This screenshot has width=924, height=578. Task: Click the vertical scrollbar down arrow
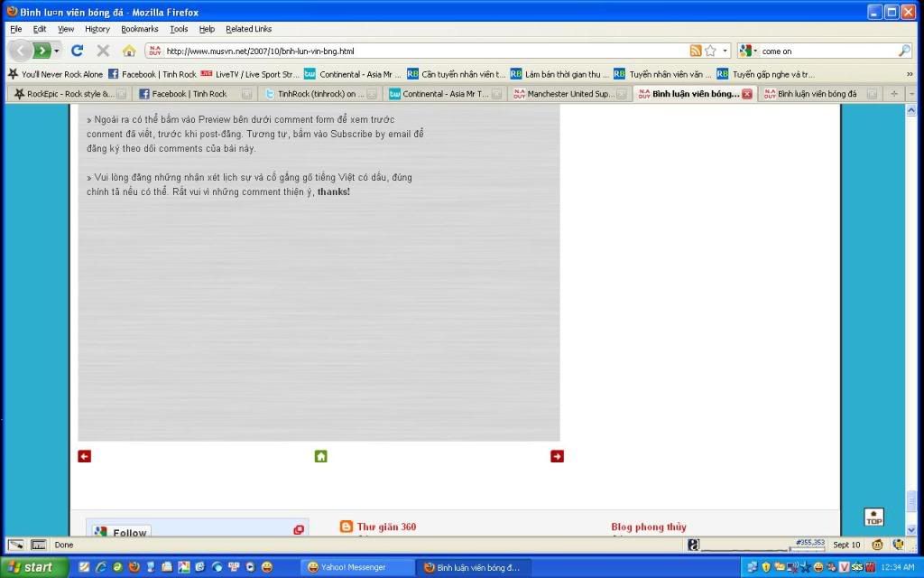pyautogui.click(x=911, y=529)
